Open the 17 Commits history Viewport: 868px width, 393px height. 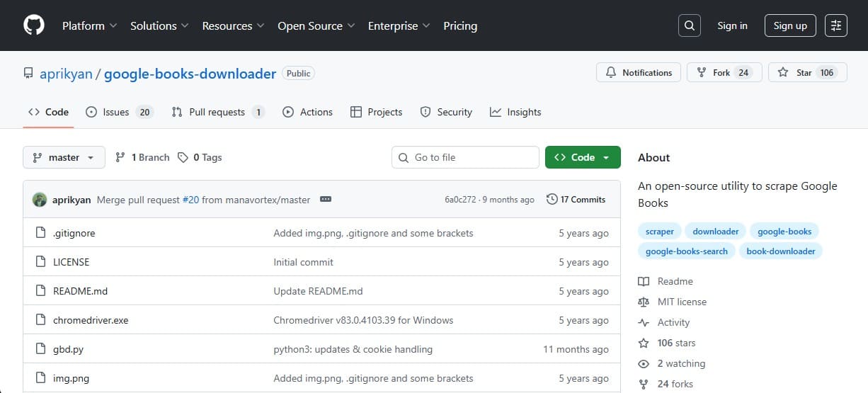(576, 200)
